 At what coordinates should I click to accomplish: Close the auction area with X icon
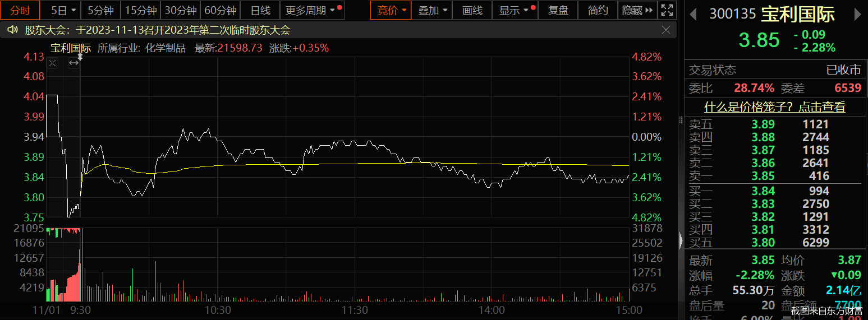tap(53, 63)
